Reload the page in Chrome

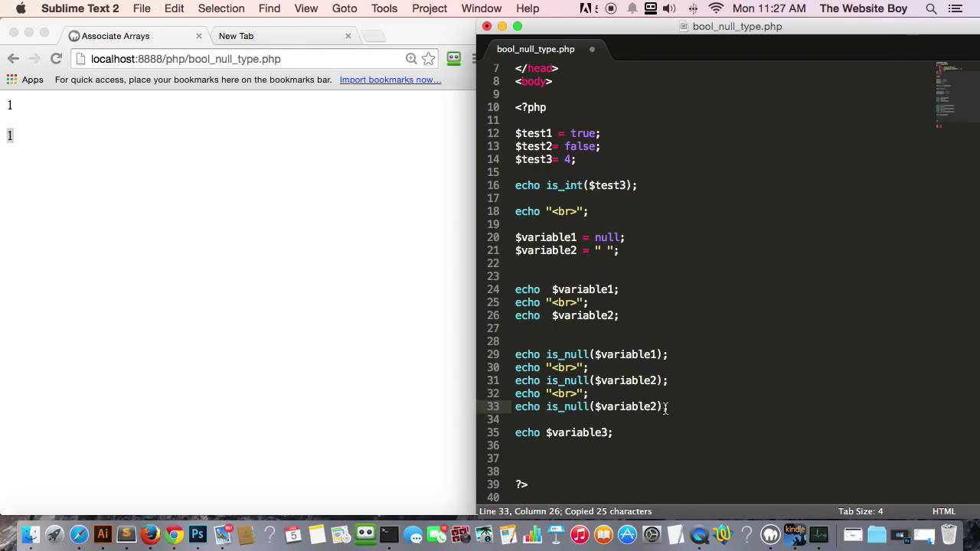click(x=56, y=59)
